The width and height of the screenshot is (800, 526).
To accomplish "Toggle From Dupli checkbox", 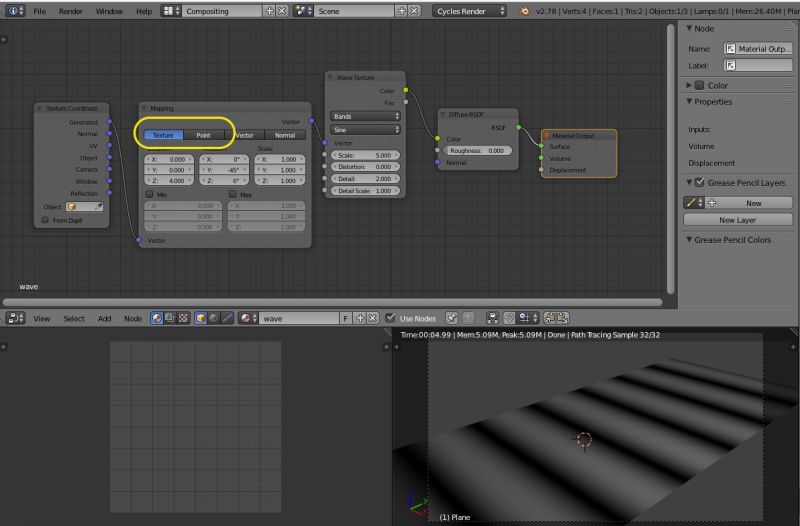I will [45, 220].
